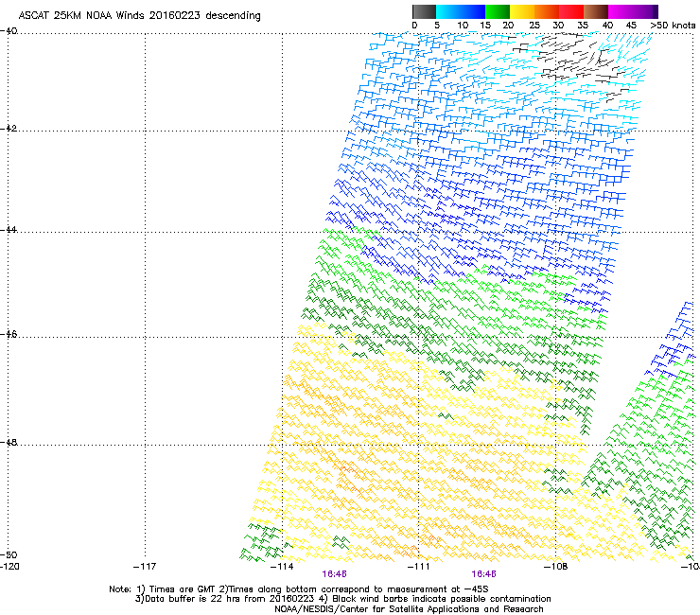Click the longitude label '-114'
This screenshot has height=615, width=700.
click(x=282, y=567)
